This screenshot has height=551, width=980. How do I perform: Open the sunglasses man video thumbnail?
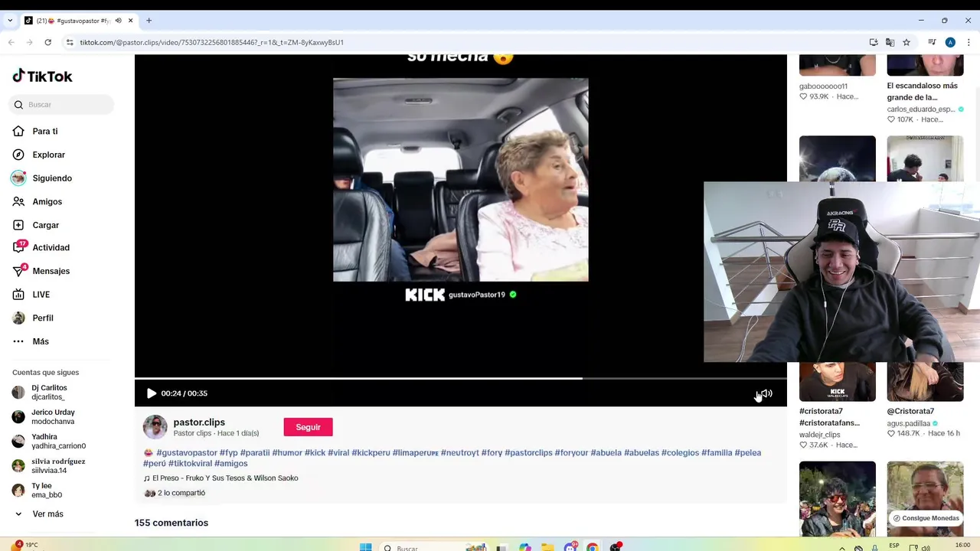click(x=838, y=498)
